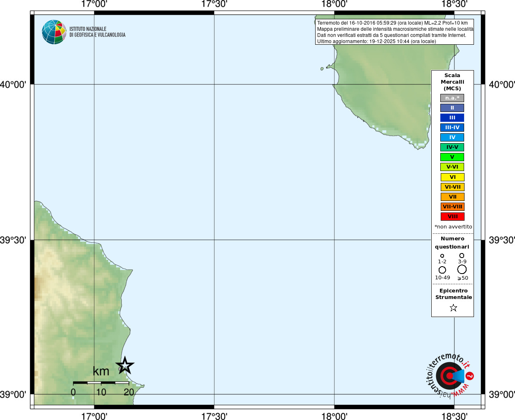
Task: Click the earthquake info text box
Action: (x=394, y=32)
